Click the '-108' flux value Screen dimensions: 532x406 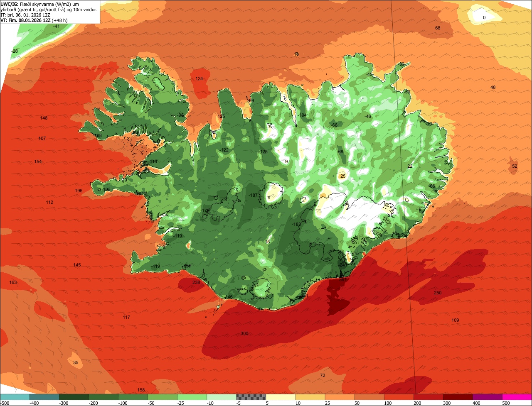click(x=97, y=135)
